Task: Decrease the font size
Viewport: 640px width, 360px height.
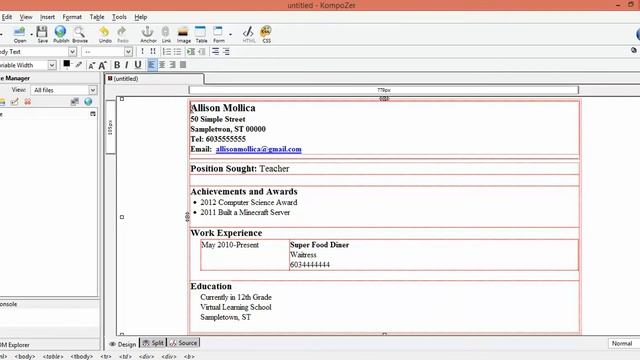Action: coord(91,65)
